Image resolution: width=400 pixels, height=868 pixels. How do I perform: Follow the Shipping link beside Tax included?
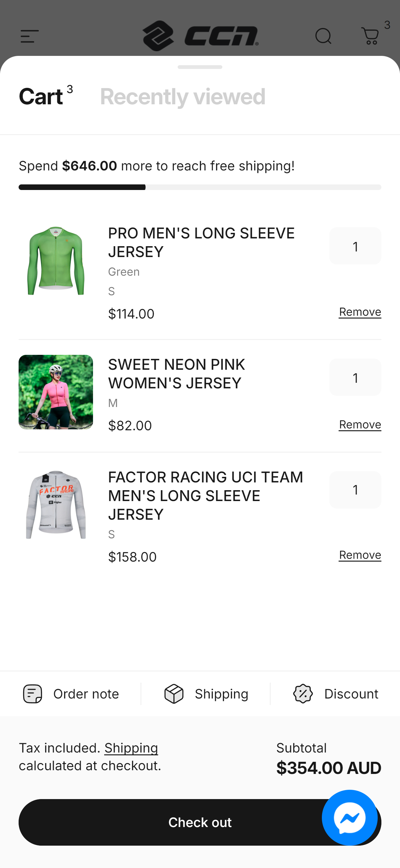(x=131, y=748)
